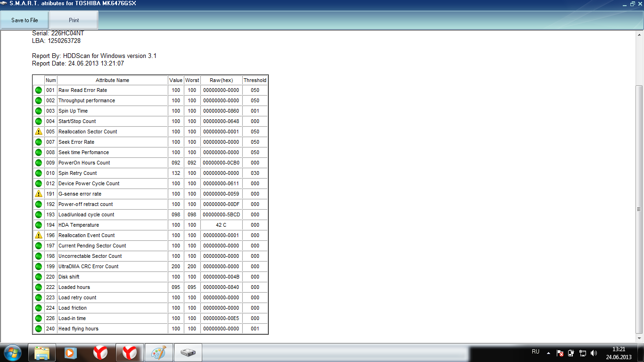The width and height of the screenshot is (644, 362).
Task: Click green status icon for Load retry count
Action: pos(39,297)
